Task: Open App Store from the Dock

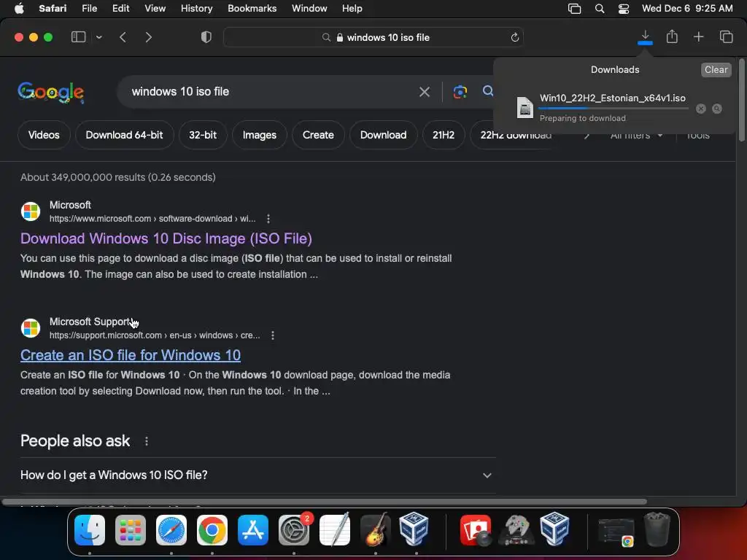Action: pyautogui.click(x=253, y=530)
